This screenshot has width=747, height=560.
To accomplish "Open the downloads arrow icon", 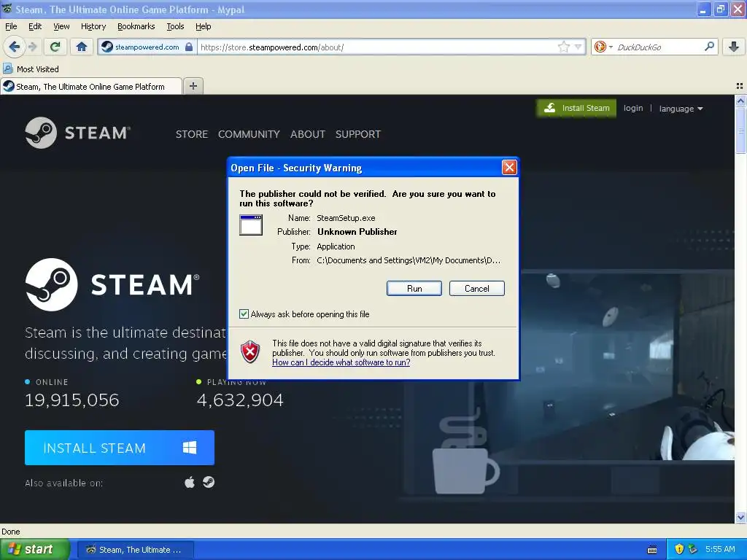I will 734,47.
